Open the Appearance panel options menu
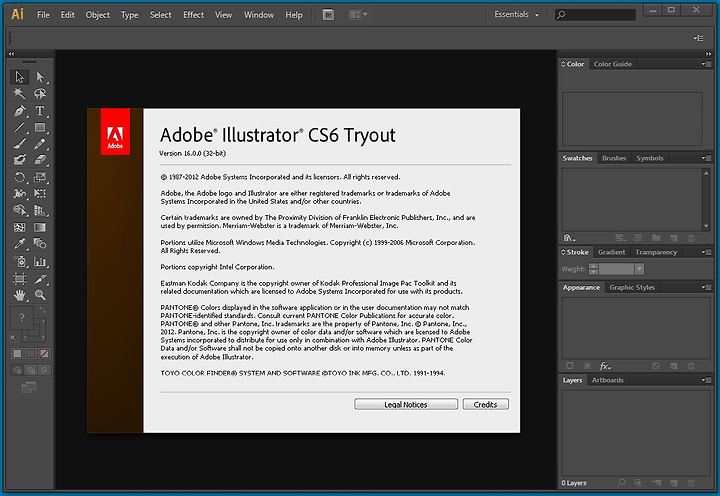720x496 pixels. tap(706, 287)
